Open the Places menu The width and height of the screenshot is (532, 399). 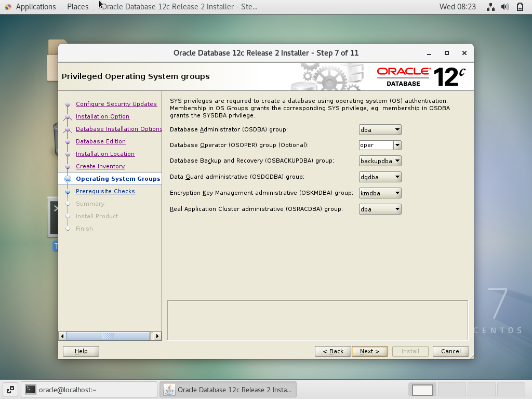pos(78,7)
